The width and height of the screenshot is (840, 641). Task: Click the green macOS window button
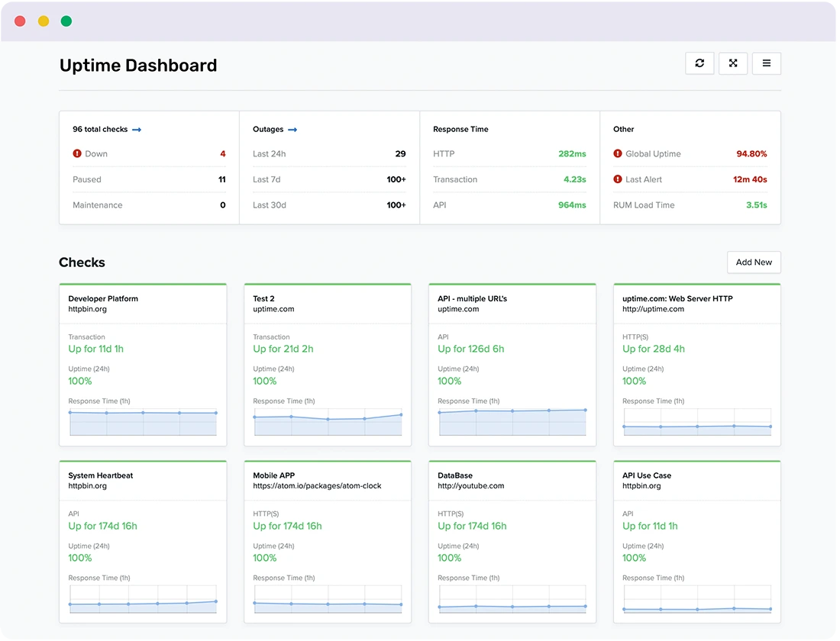click(66, 21)
